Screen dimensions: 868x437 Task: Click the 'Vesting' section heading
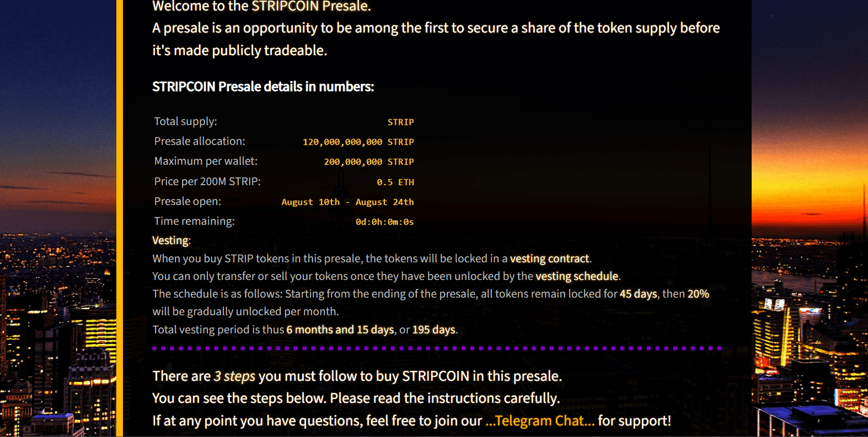170,240
